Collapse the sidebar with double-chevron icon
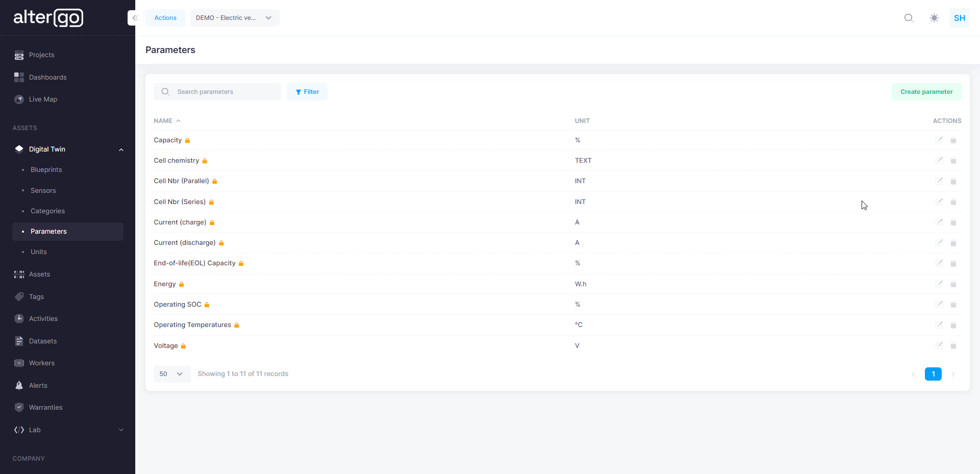This screenshot has height=474, width=980. 135,18
